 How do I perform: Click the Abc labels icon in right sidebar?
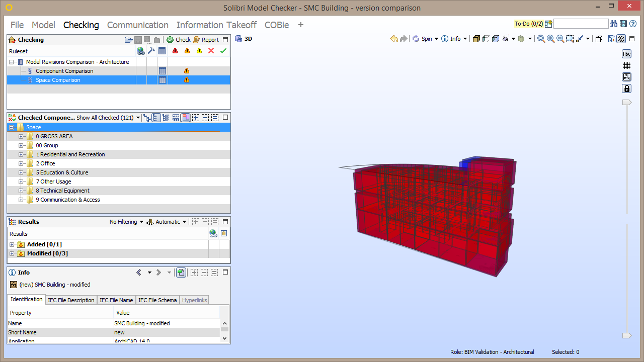(626, 53)
